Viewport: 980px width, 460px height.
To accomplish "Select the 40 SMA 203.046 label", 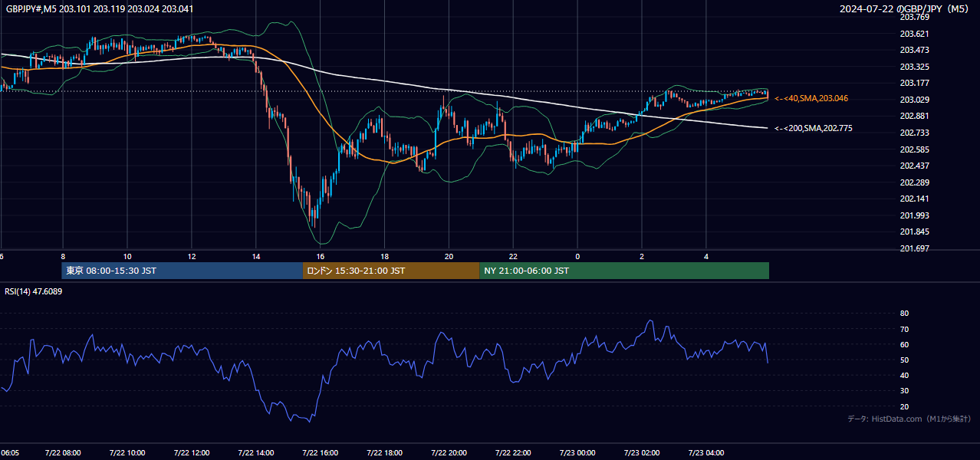I will point(811,99).
